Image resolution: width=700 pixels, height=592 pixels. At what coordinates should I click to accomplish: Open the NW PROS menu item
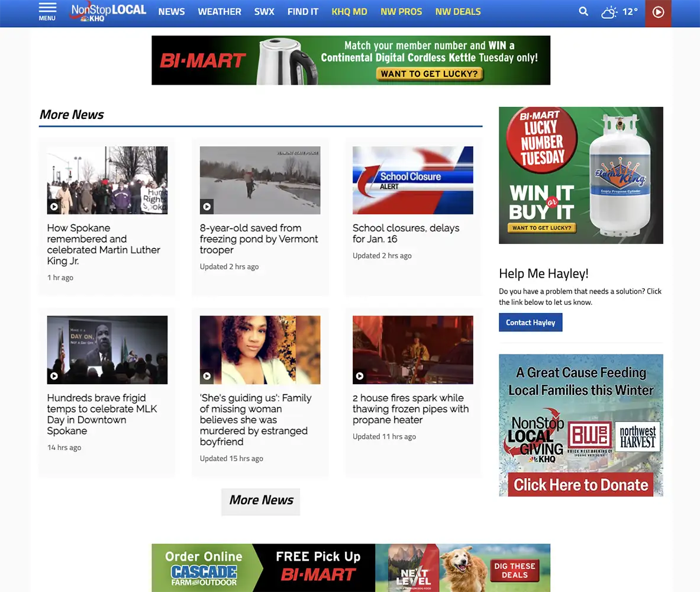coord(401,12)
